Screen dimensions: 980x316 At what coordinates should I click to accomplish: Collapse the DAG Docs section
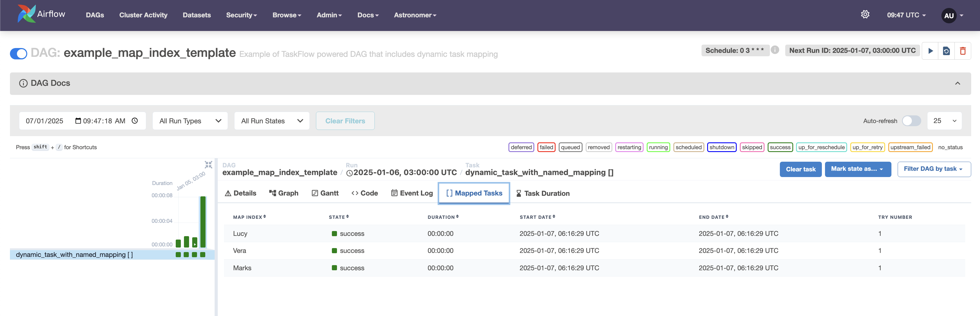[957, 83]
